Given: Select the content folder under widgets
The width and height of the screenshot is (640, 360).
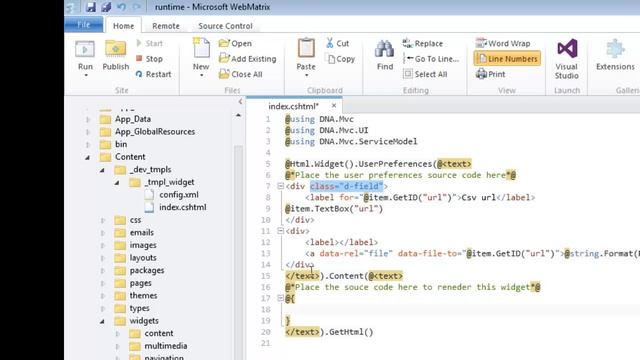Looking at the screenshot, I should [x=159, y=333].
